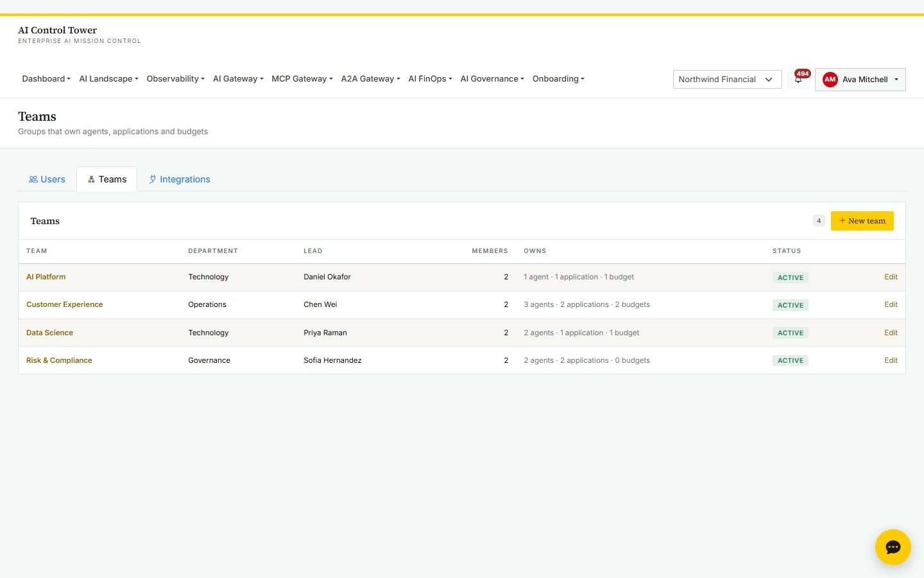Image resolution: width=924 pixels, height=578 pixels.
Task: Expand the AI Landscape menu
Action: point(108,79)
